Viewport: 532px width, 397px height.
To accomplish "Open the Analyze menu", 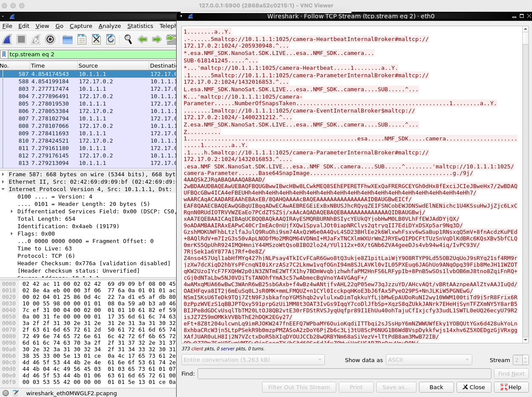I will pos(110,26).
